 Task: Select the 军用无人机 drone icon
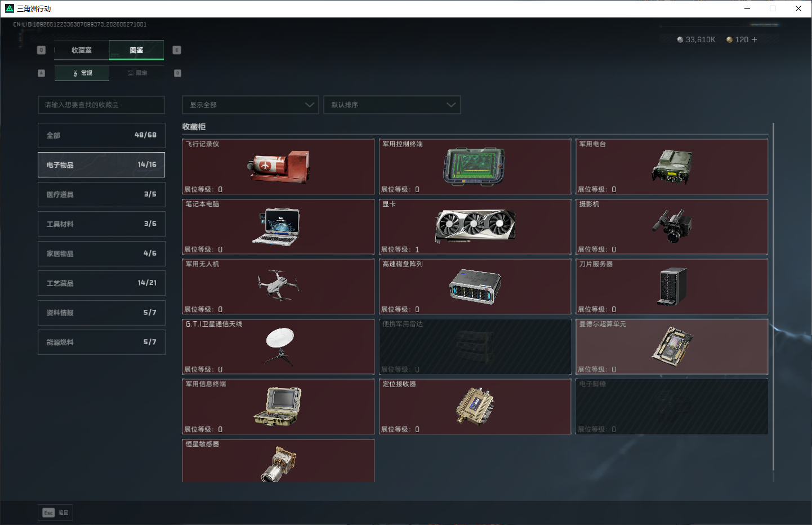click(278, 284)
